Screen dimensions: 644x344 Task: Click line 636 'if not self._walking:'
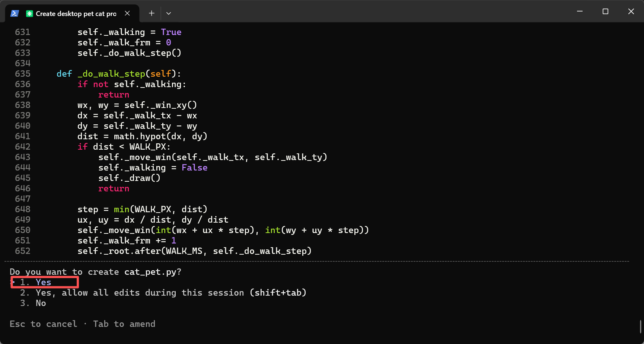(x=132, y=84)
